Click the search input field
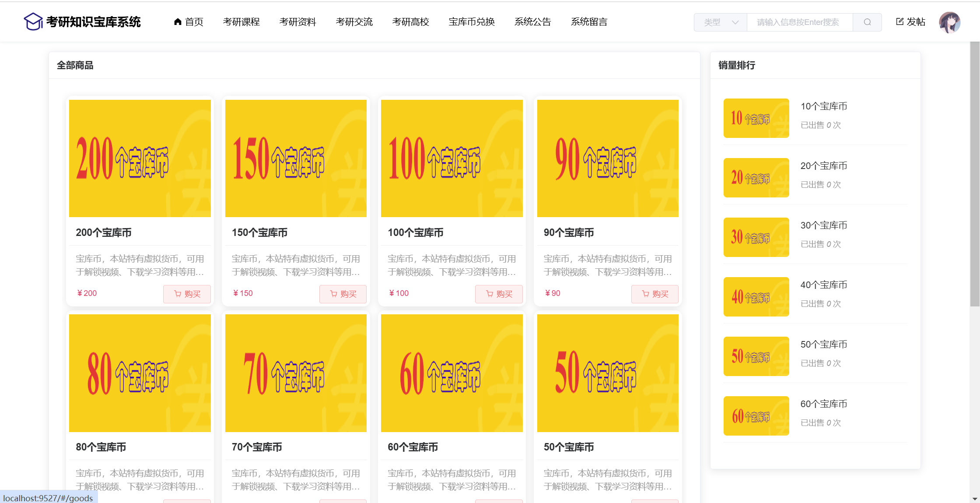The width and height of the screenshot is (980, 503). click(x=799, y=22)
